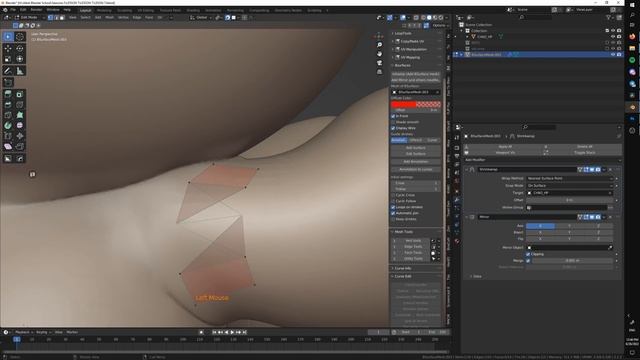640x360 pixels.
Task: Toggle perspective/orthographic grid gizmo
Action: (x=380, y=72)
